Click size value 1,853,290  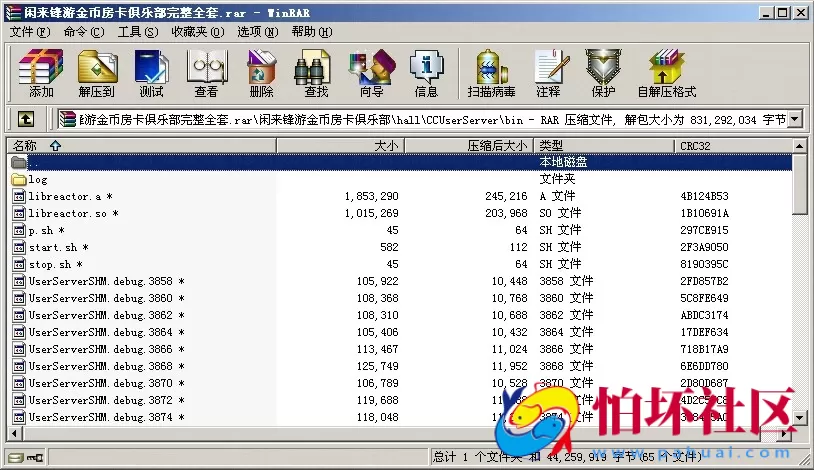tap(372, 196)
